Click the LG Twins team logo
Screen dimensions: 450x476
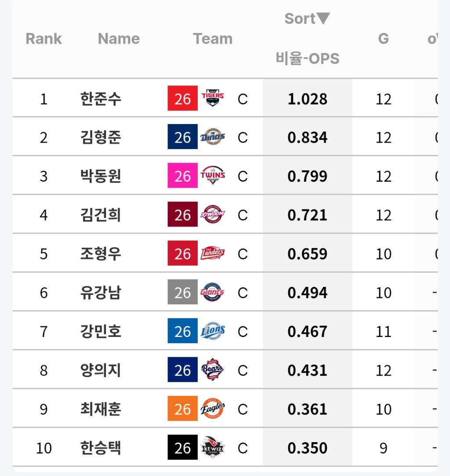point(213,175)
